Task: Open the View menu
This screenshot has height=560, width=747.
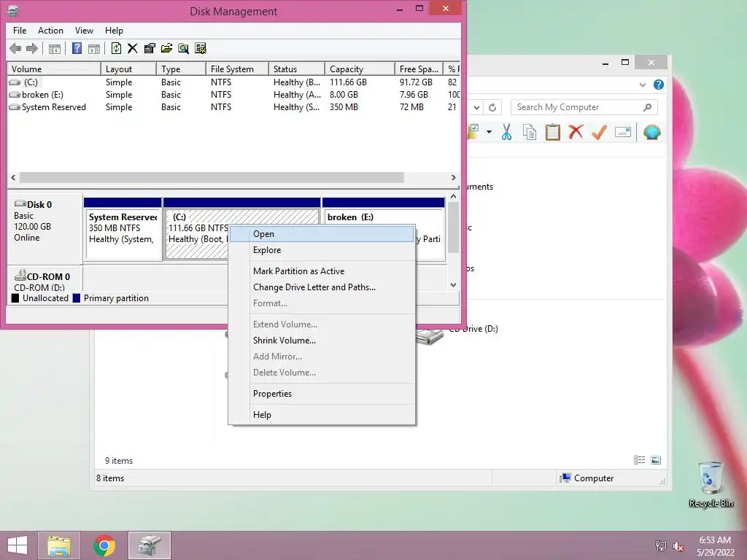Action: point(84,31)
